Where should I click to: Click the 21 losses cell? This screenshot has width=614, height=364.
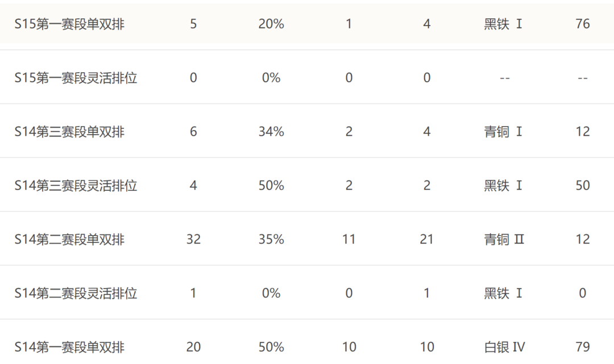(x=427, y=239)
